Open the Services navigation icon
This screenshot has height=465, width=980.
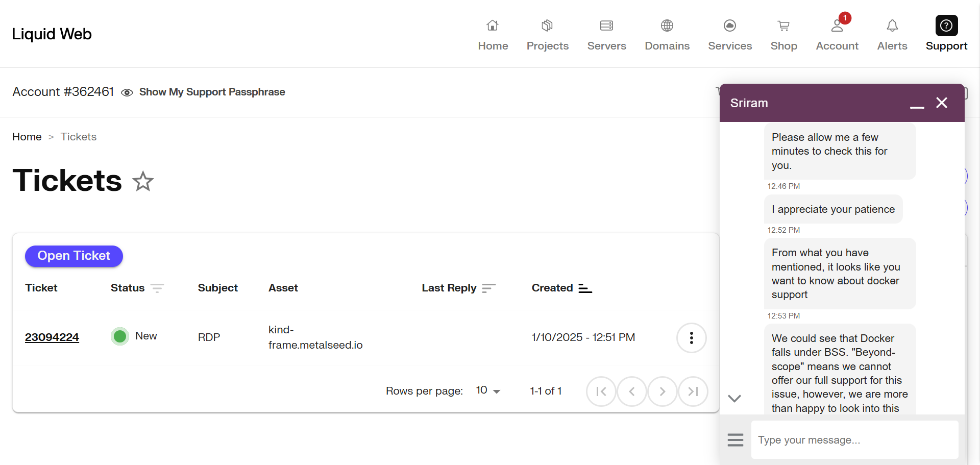pyautogui.click(x=730, y=26)
